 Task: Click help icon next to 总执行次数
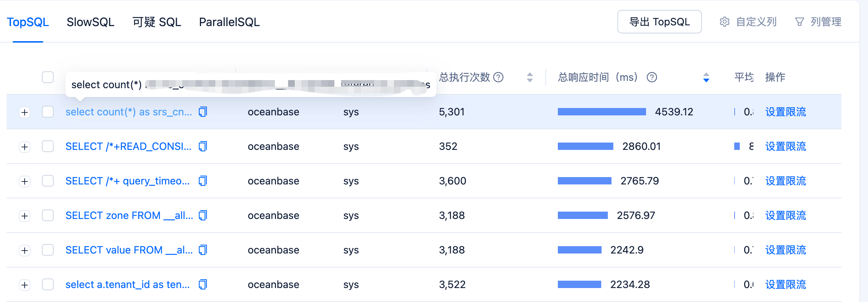498,77
